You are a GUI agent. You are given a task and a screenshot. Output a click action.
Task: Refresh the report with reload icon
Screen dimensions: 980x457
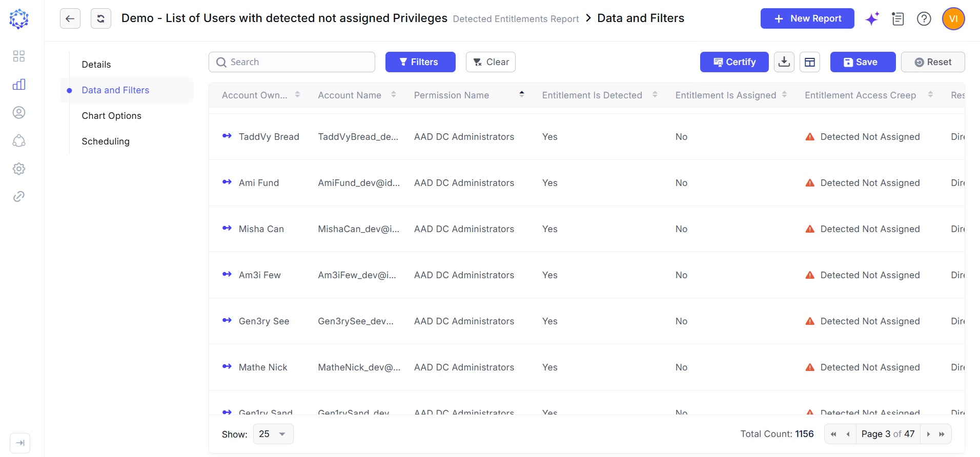coord(101,18)
